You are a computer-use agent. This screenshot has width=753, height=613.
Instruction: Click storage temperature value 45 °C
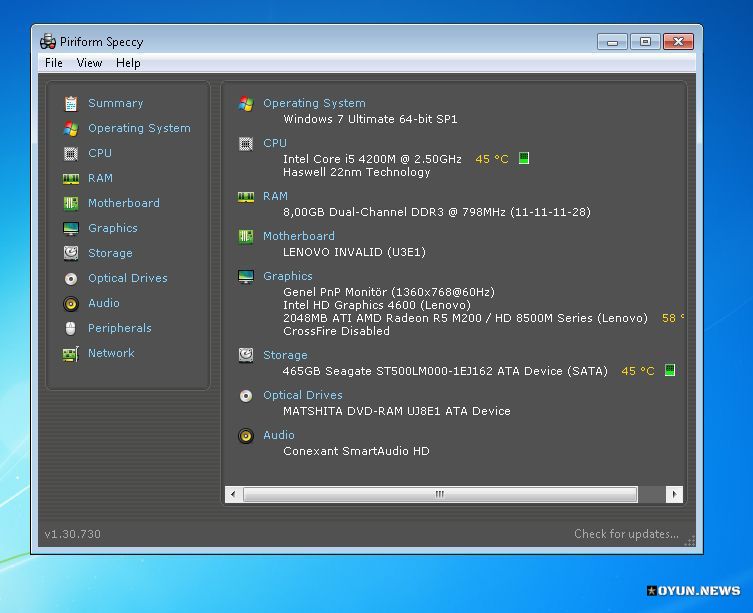638,371
